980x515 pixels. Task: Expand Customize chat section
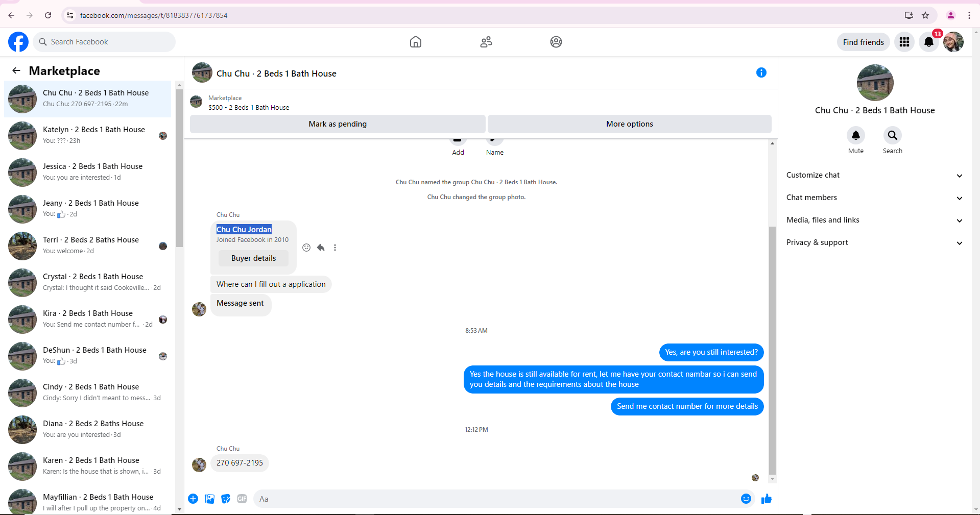(874, 175)
